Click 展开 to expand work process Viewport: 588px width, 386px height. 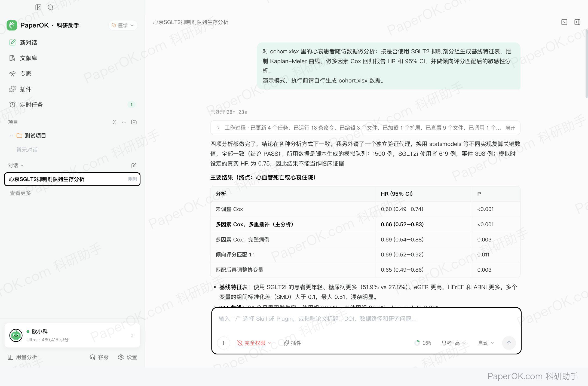[x=510, y=128]
